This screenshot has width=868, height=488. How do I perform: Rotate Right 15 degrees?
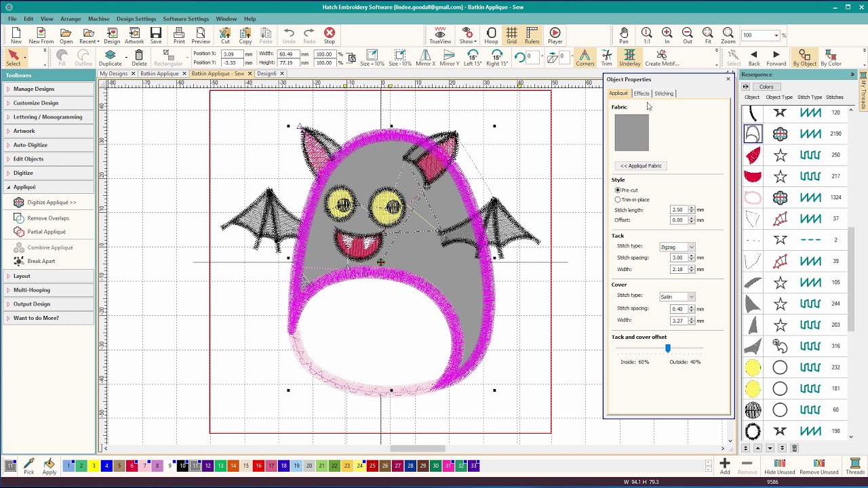(x=496, y=58)
